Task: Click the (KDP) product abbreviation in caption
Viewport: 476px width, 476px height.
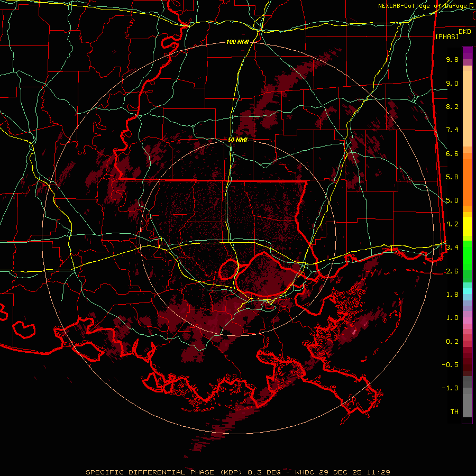Action: point(231,472)
